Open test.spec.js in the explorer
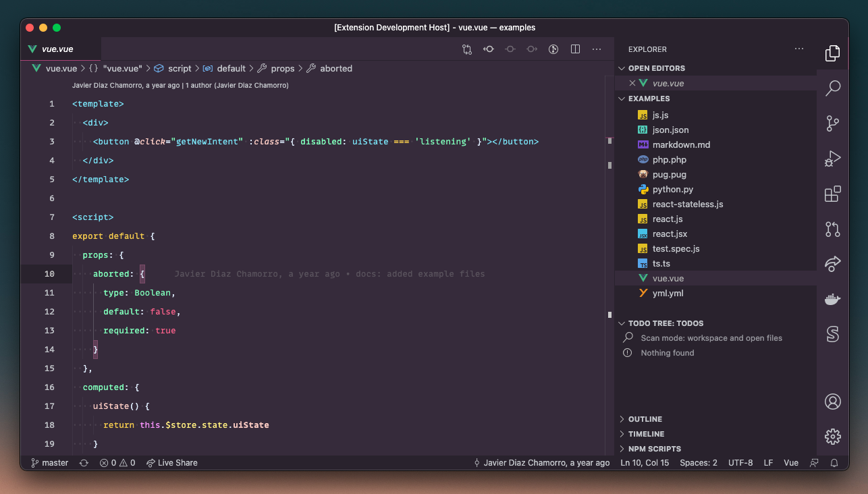868x494 pixels. (715, 249)
